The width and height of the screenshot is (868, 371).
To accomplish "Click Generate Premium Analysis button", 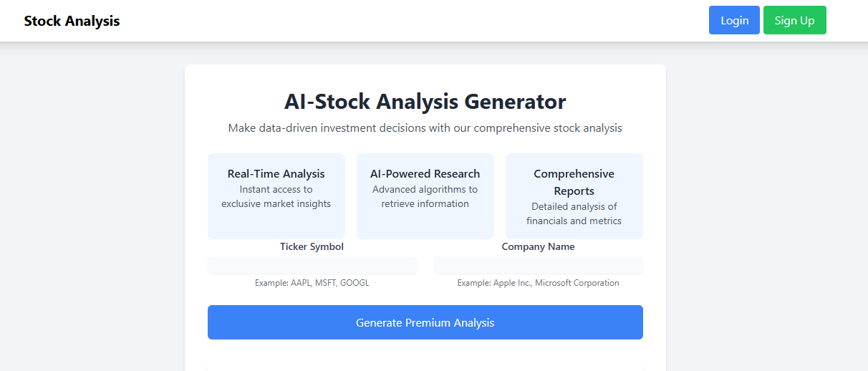I will coord(425,322).
